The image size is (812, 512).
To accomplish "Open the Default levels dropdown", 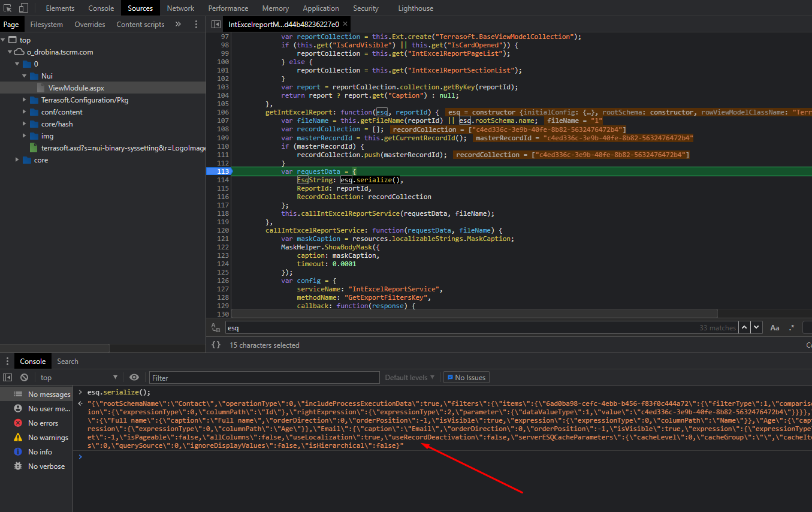I will tap(409, 378).
